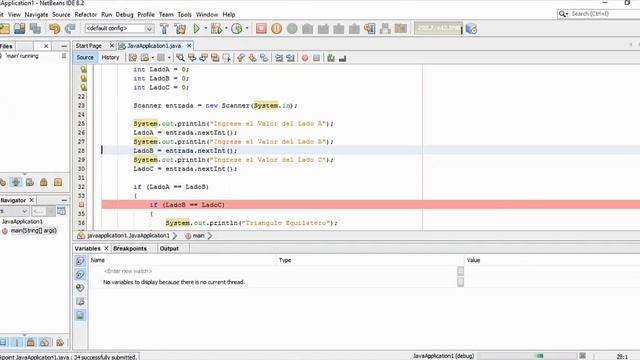Close the Navigator panel
Image resolution: width=640 pixels, height=360 pixels.
click(31, 200)
